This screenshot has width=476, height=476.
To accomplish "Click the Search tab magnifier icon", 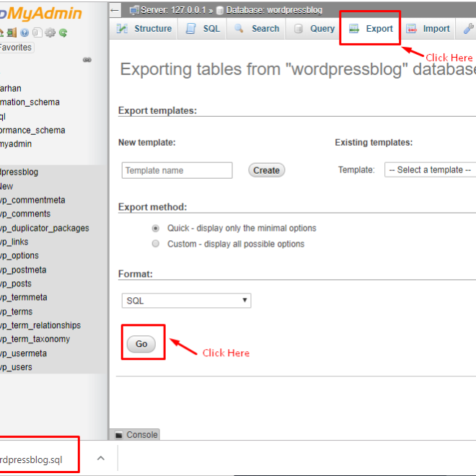I will click(x=239, y=28).
